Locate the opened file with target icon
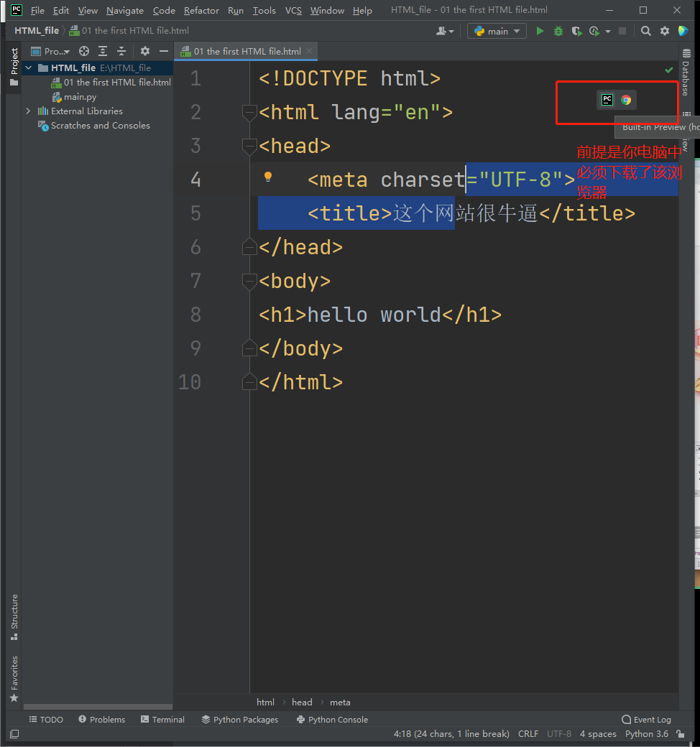 click(84, 51)
